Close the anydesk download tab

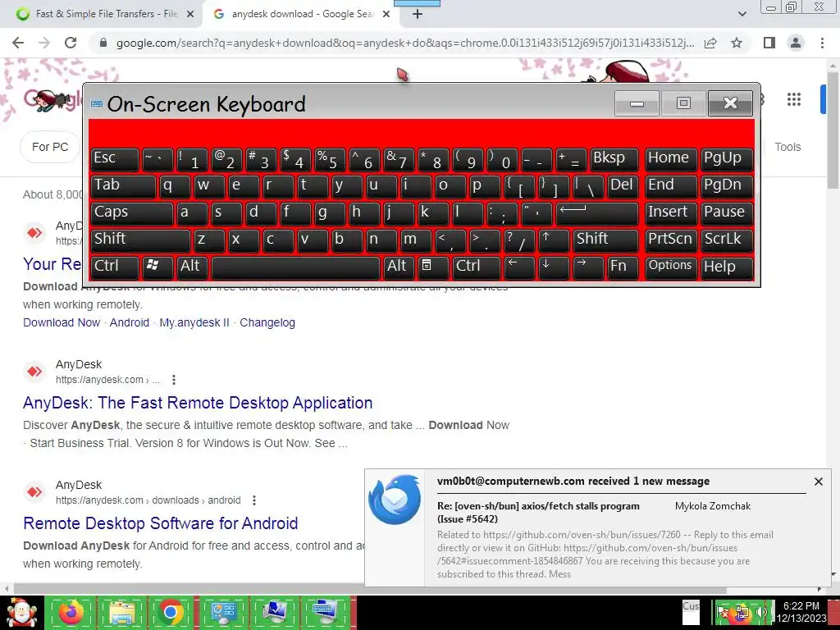[x=386, y=14]
